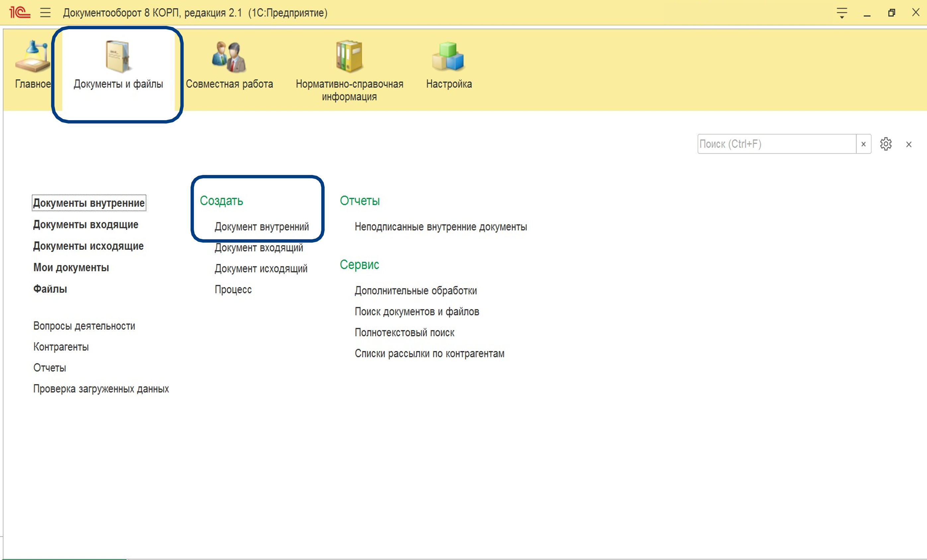Open Документы входящие list
Screen dimensions: 927x560
click(86, 225)
